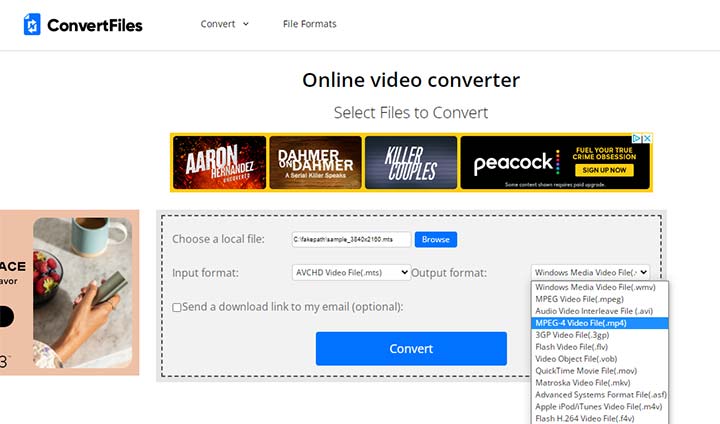Click 'Choose a local file:' label

point(218,239)
